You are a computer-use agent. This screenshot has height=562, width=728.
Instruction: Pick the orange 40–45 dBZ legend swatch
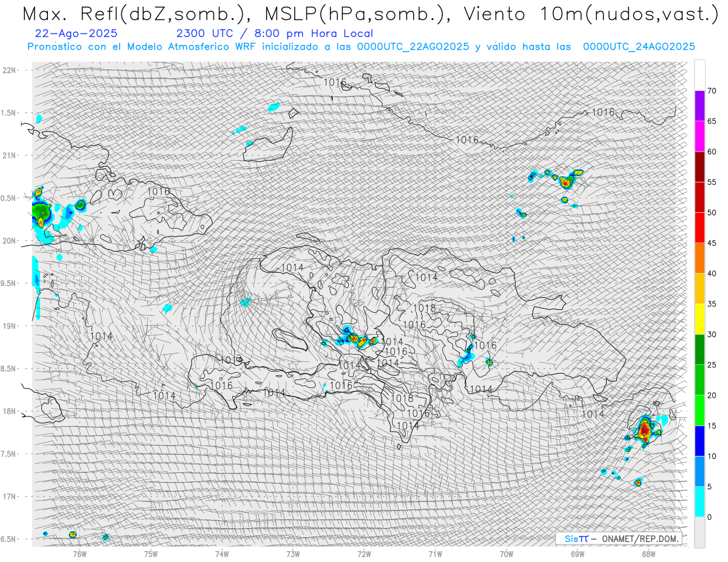[x=699, y=258]
